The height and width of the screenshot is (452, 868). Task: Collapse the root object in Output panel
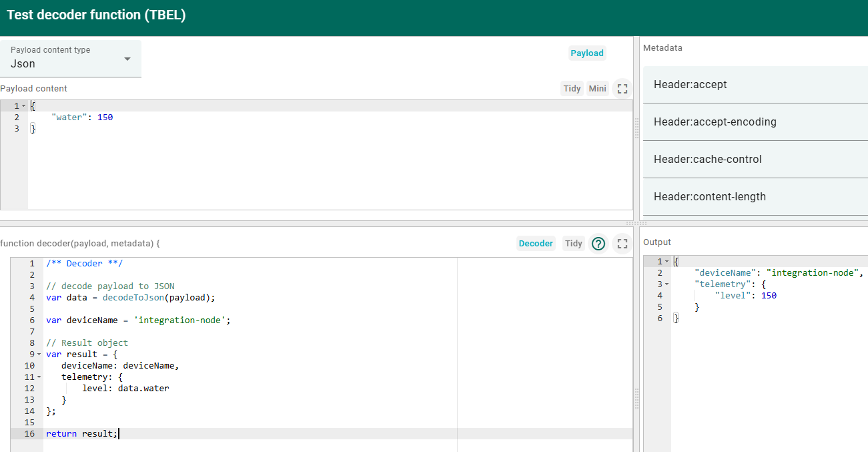pyautogui.click(x=667, y=262)
